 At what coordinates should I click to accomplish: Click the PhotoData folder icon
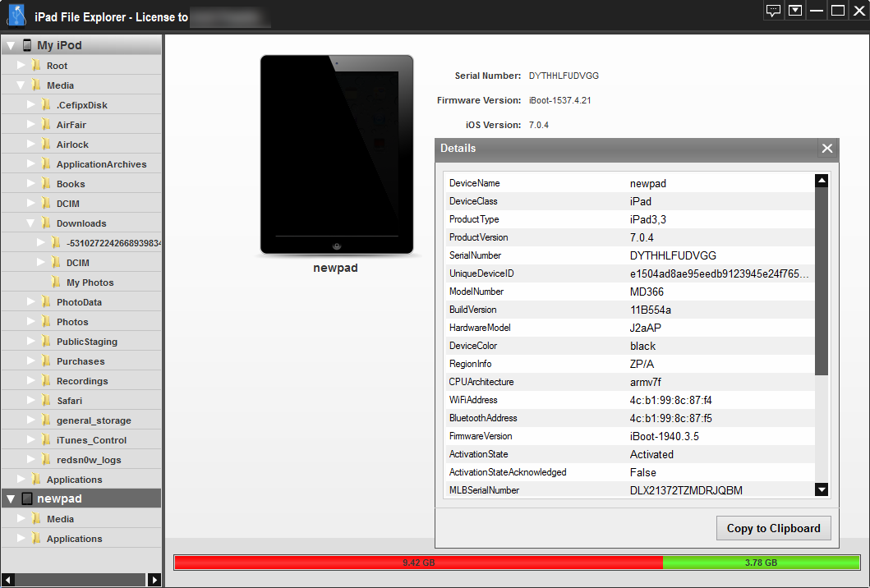[46, 301]
